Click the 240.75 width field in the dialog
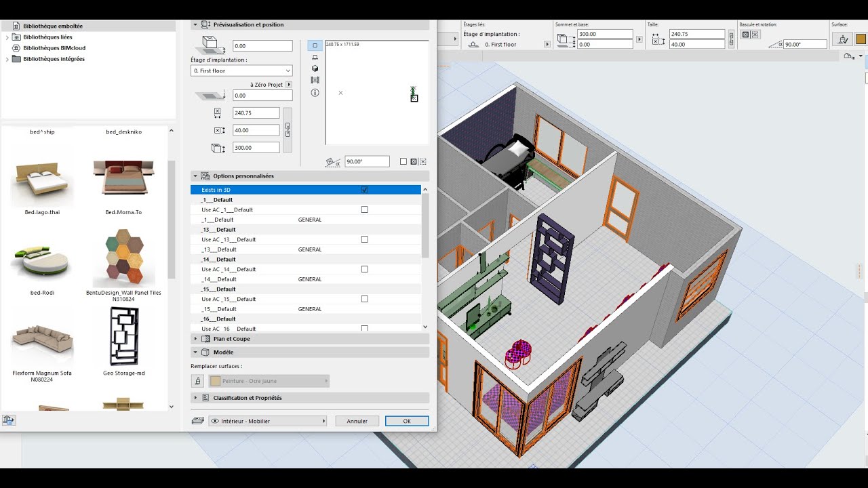 [x=256, y=113]
